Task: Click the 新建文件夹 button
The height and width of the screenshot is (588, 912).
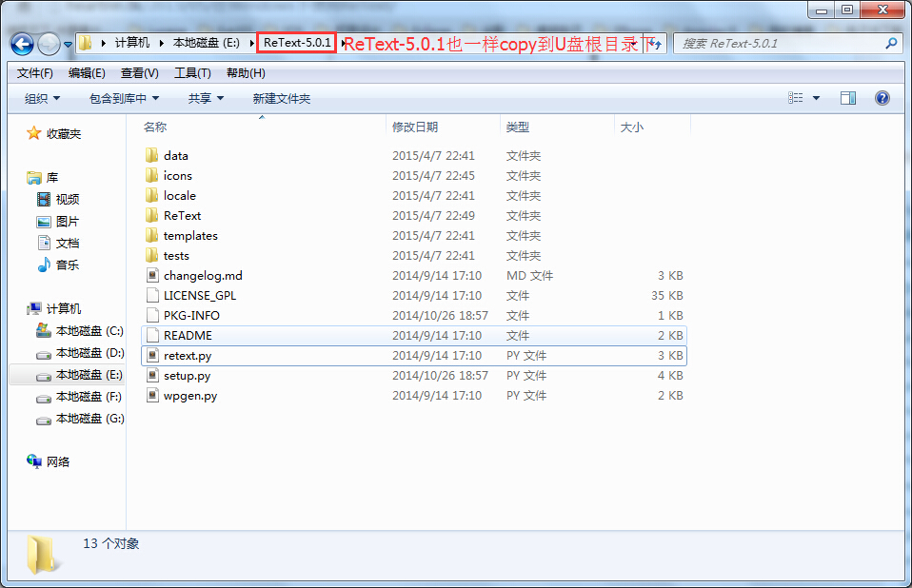Action: [x=280, y=98]
